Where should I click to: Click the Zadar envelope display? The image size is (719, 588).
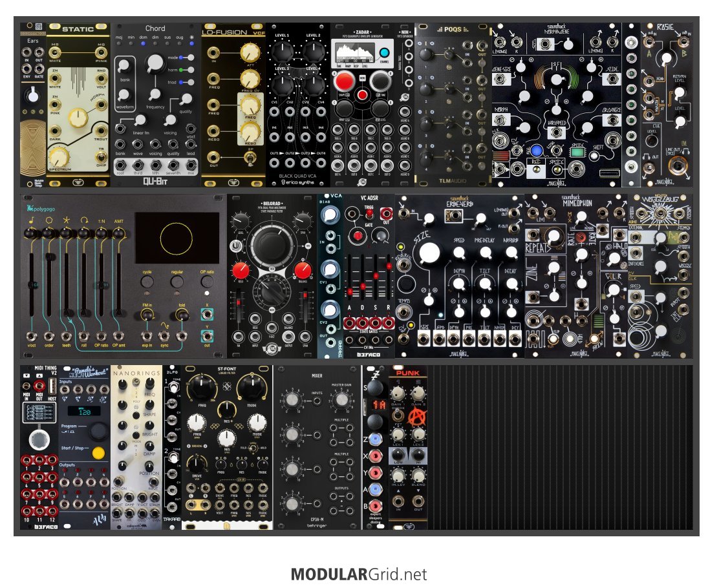point(355,54)
